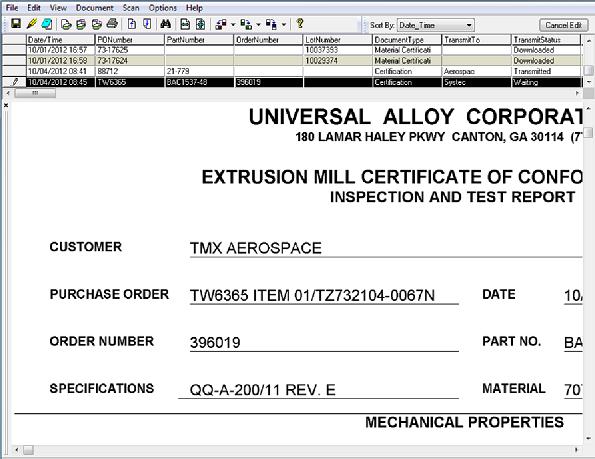Go to previous page with up-arrow page icon
This screenshot has width=595, height=459.
pyautogui.click(x=132, y=24)
